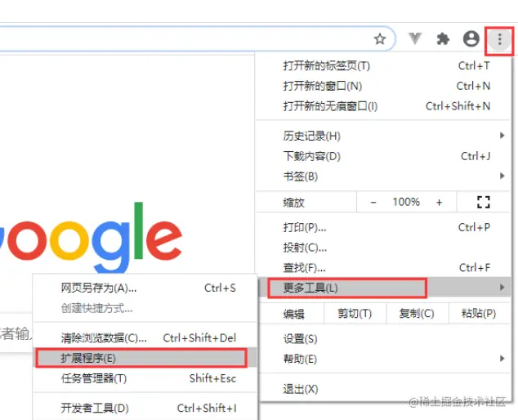Select 退出(X) to quit Chrome
Image resolution: width=518 pixels, height=420 pixels.
(385, 389)
